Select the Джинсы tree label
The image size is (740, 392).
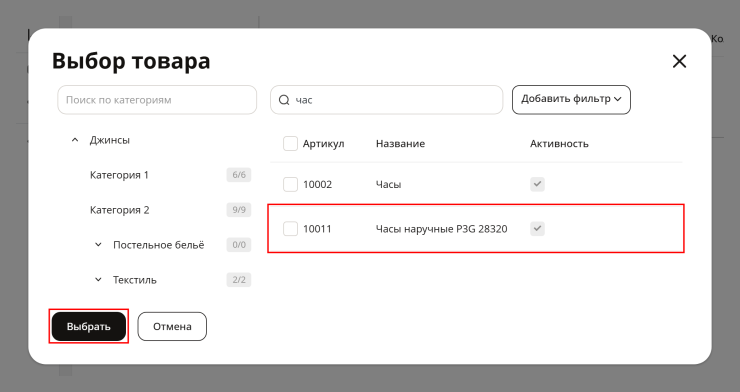pyautogui.click(x=109, y=140)
